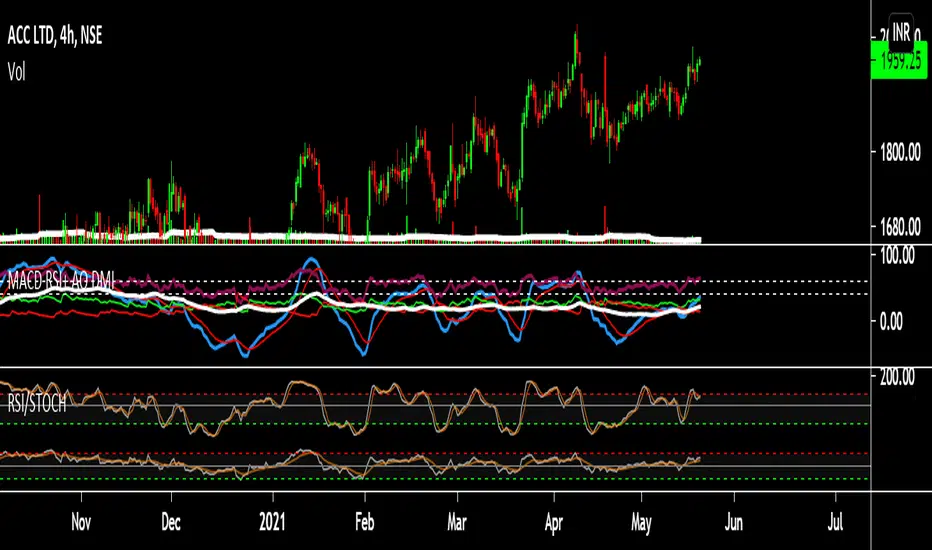Click the Feb label on time axis
The height and width of the screenshot is (550, 932).
pyautogui.click(x=366, y=521)
